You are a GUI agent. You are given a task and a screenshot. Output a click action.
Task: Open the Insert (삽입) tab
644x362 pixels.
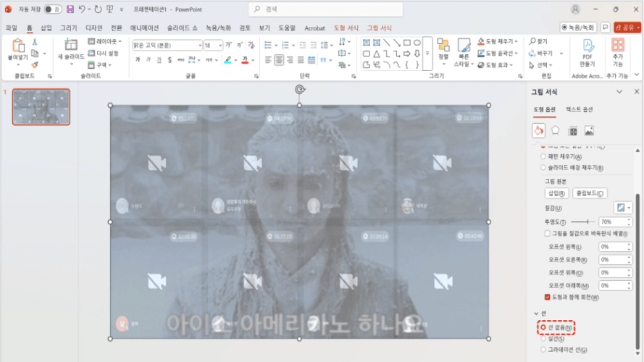(46, 28)
